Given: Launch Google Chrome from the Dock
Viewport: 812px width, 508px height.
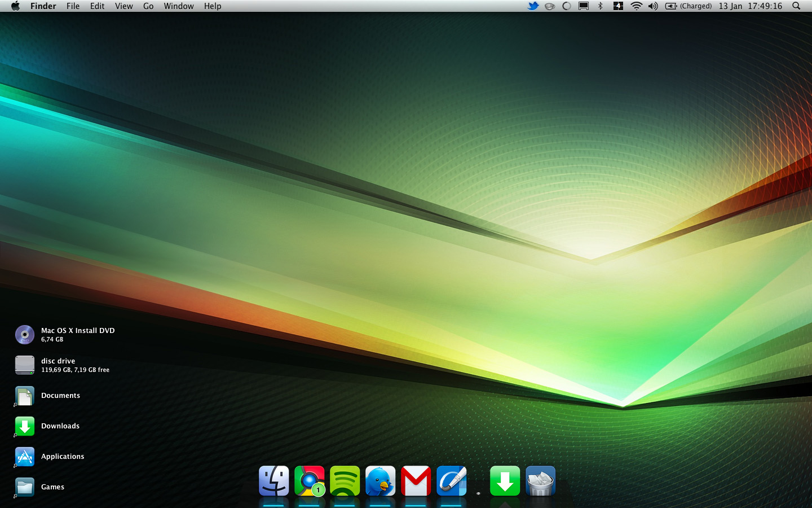Looking at the screenshot, I should (x=309, y=481).
